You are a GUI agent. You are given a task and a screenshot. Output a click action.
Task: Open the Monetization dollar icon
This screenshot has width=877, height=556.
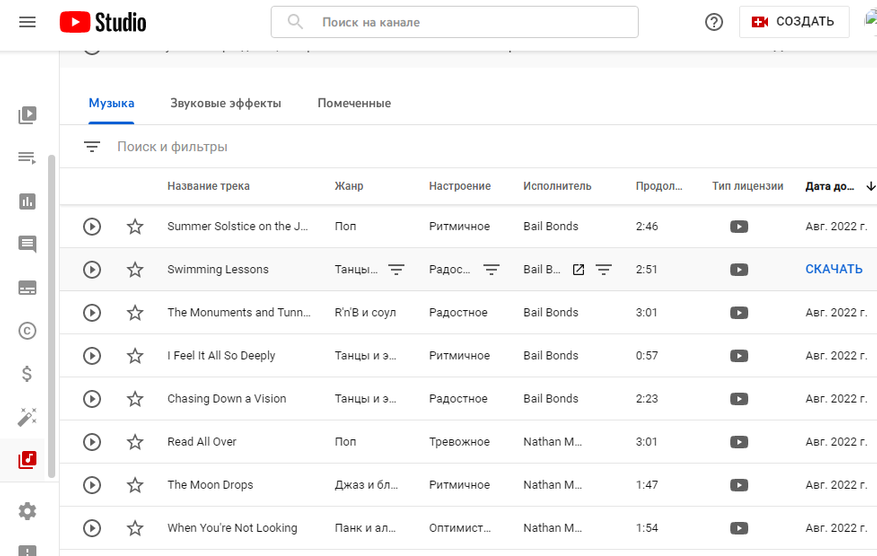(27, 374)
